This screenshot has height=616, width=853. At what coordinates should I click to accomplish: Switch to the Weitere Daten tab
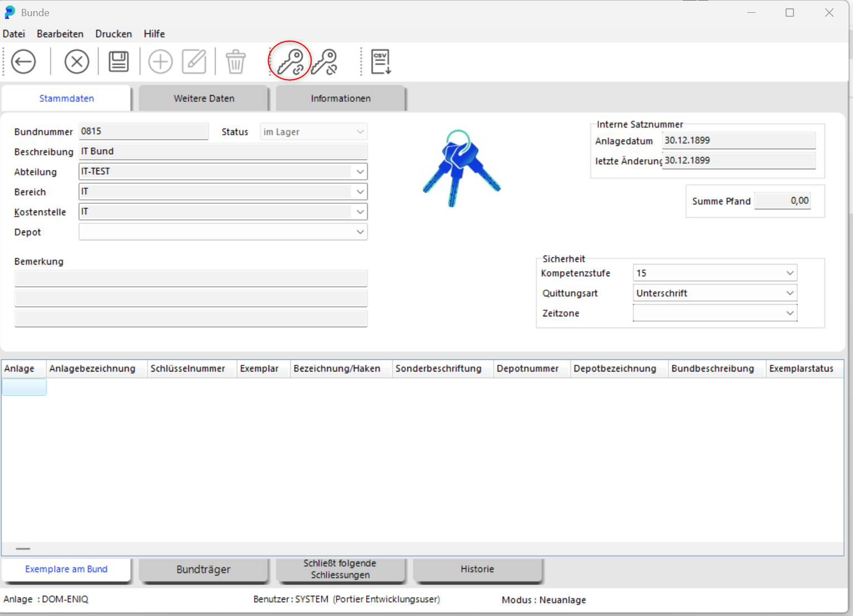(x=204, y=99)
